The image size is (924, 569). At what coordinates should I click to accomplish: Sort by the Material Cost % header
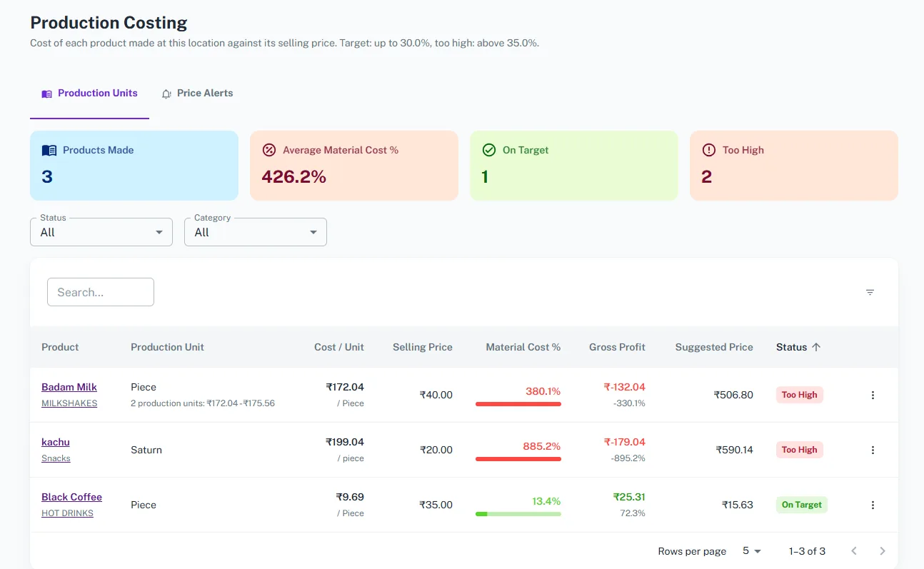(523, 347)
